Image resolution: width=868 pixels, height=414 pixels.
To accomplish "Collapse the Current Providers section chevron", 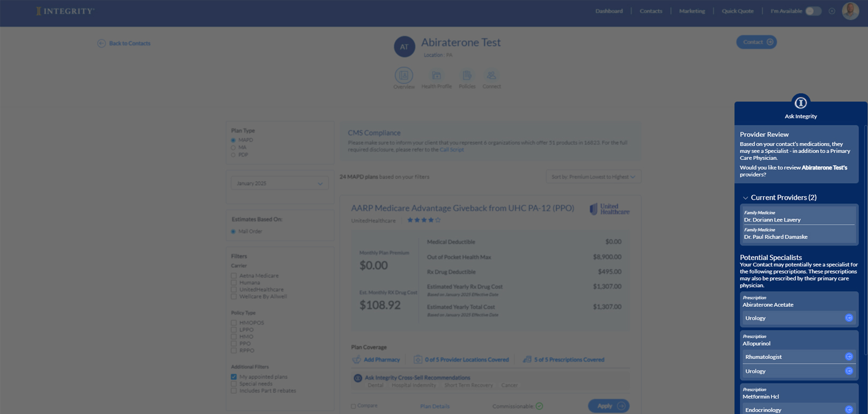I will [745, 198].
